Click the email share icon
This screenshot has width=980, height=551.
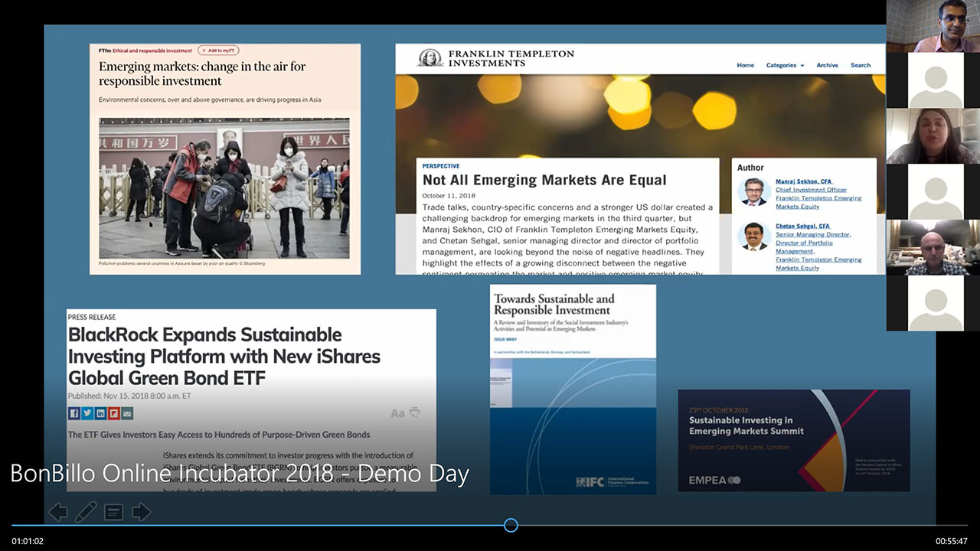pos(127,413)
